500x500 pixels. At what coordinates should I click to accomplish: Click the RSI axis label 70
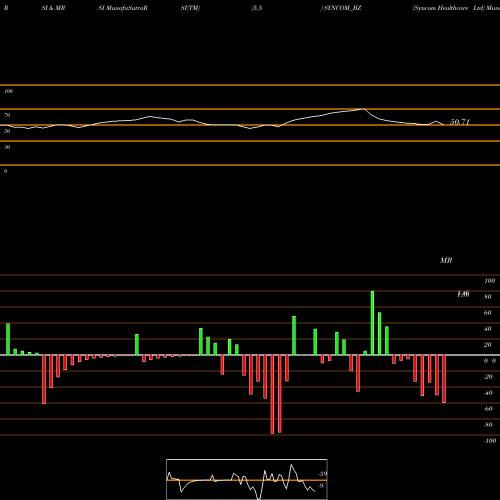7,115
